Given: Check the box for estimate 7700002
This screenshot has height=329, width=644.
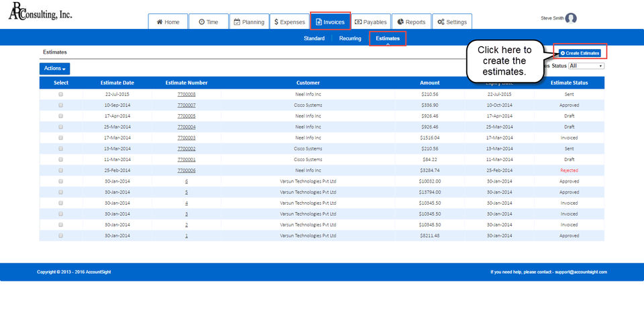Looking at the screenshot, I should (x=61, y=149).
